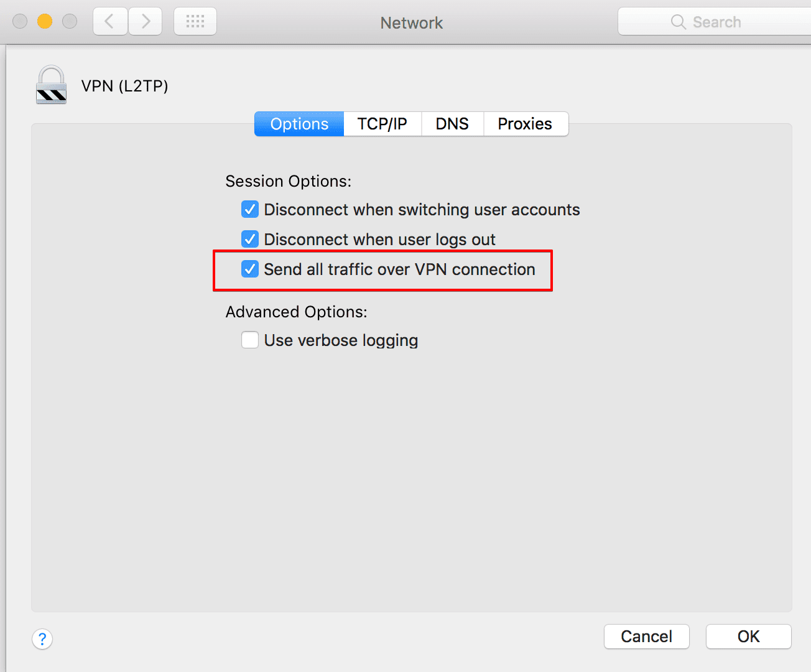Viewport: 811px width, 672px height.
Task: Open help with question mark button
Action: pos(42,638)
